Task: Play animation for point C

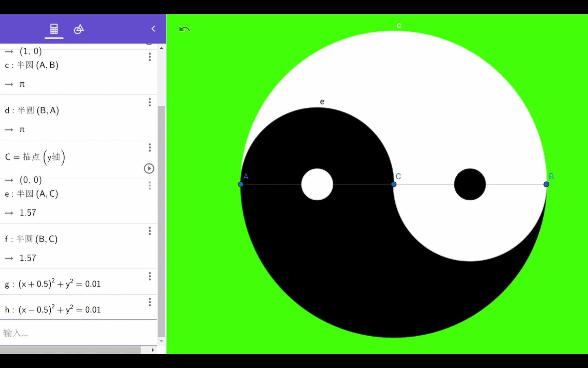Action: point(149,168)
